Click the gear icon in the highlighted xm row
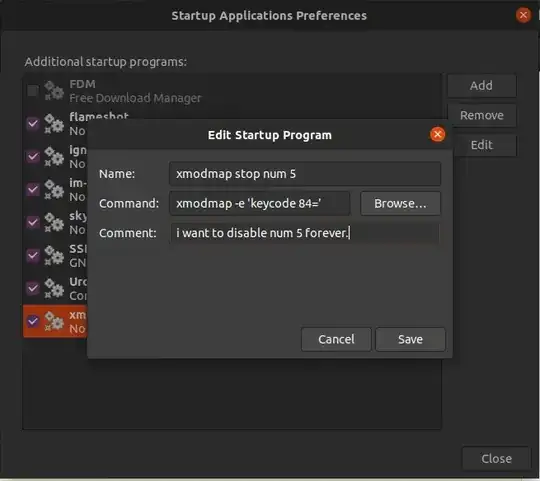Viewport: 540px width, 481px height. [x=54, y=321]
